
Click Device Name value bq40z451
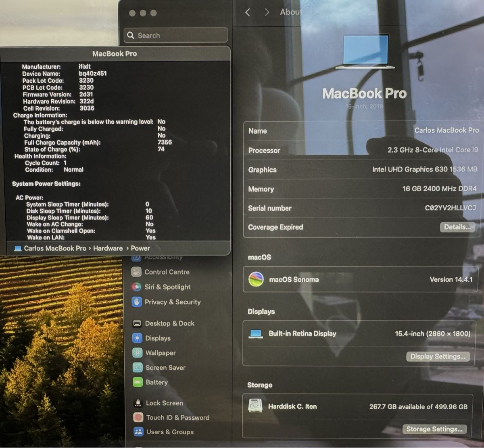click(x=93, y=73)
